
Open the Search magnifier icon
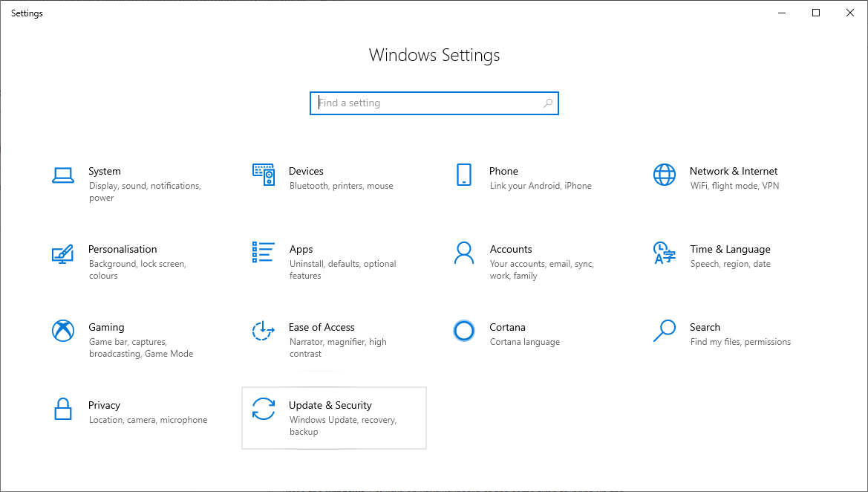[x=665, y=331]
